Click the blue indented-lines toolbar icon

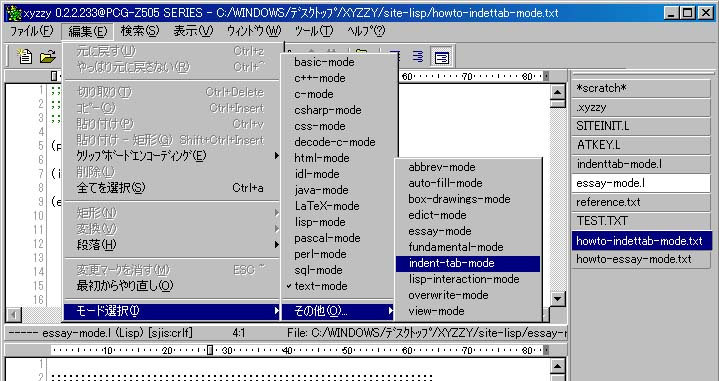418,56
